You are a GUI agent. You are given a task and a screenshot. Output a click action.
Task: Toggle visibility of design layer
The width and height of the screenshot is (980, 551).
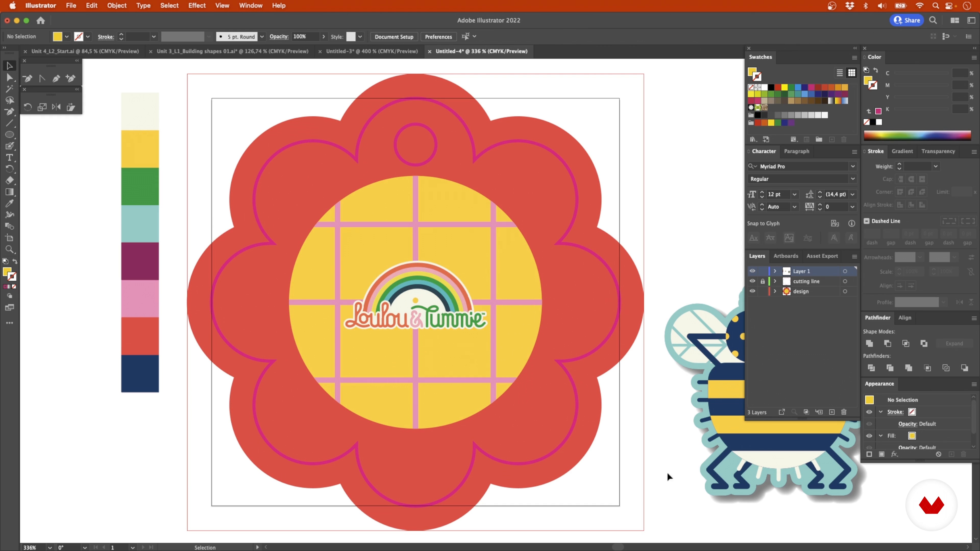[x=753, y=291]
